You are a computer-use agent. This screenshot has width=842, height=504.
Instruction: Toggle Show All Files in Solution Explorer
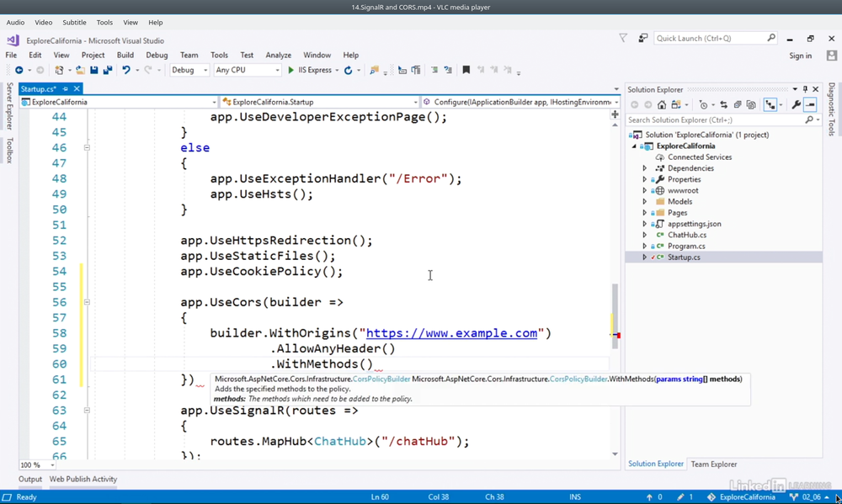(x=751, y=104)
